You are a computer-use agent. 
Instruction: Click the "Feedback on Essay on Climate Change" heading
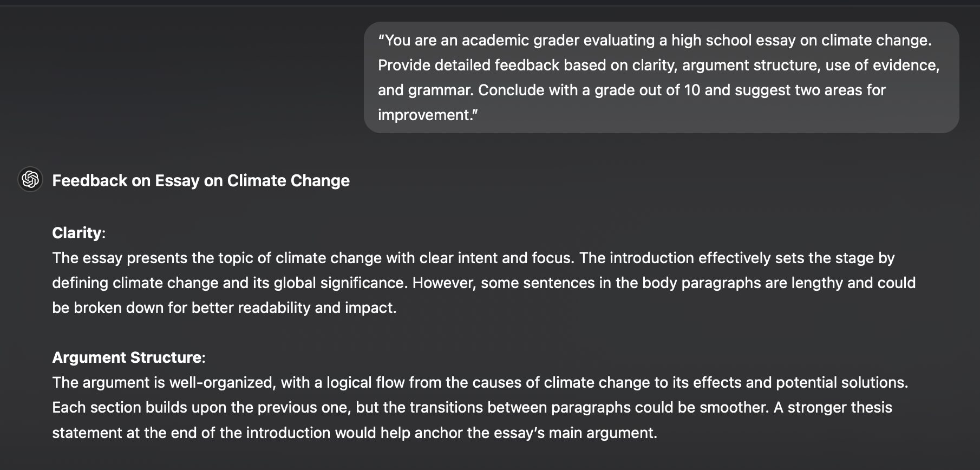(x=201, y=181)
